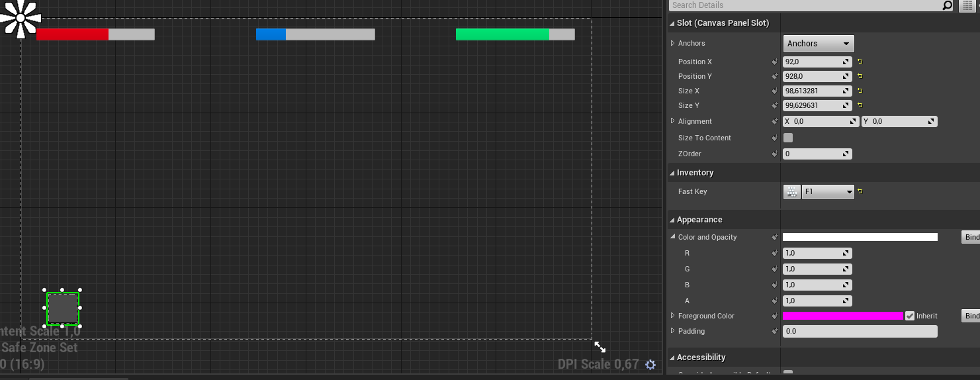Screen dimensions: 980x380
Task: Add keyframe icon for Position Y
Action: [x=775, y=76]
